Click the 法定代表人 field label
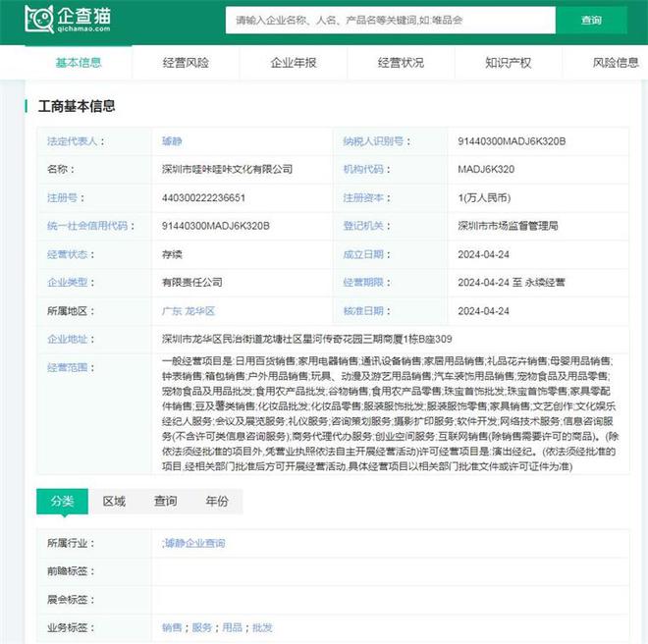The width and height of the screenshot is (648, 644). click(76, 141)
